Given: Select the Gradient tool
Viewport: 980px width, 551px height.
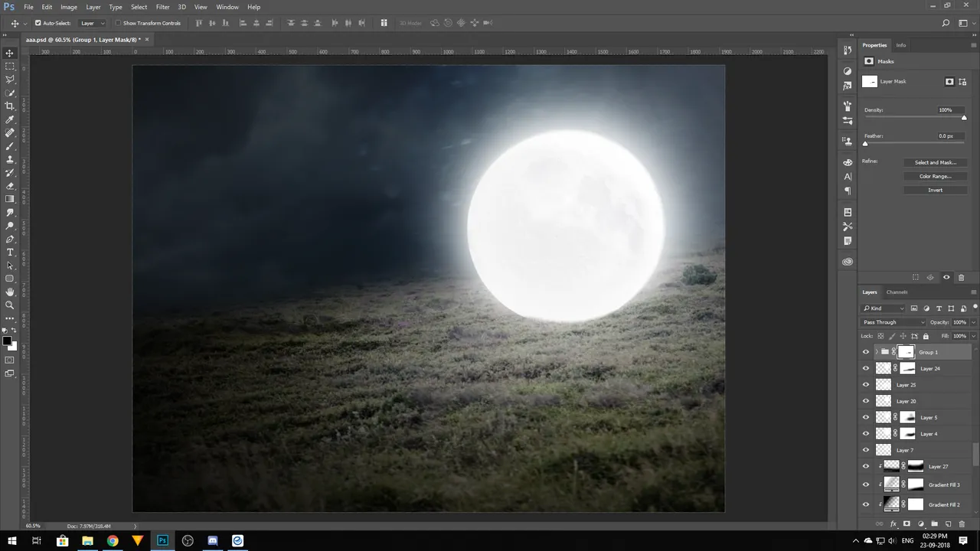Looking at the screenshot, I should coord(10,199).
